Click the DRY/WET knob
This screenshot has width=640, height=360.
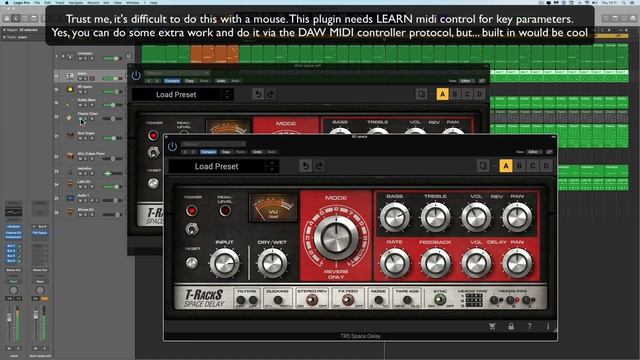[272, 263]
